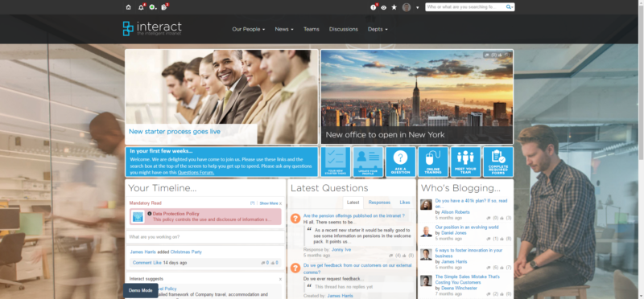Go to the Teams menu item
Image resolution: width=644 pixels, height=299 pixels.
click(312, 29)
